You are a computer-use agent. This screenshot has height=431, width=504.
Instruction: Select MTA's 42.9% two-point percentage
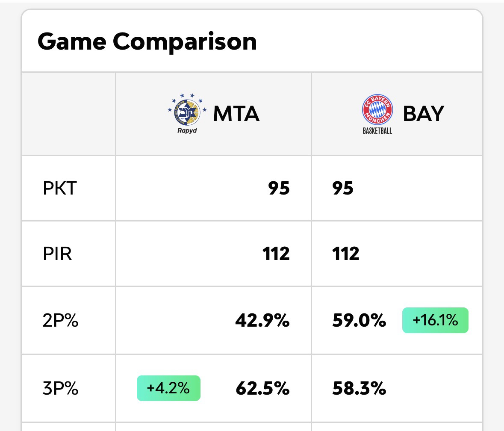(262, 320)
